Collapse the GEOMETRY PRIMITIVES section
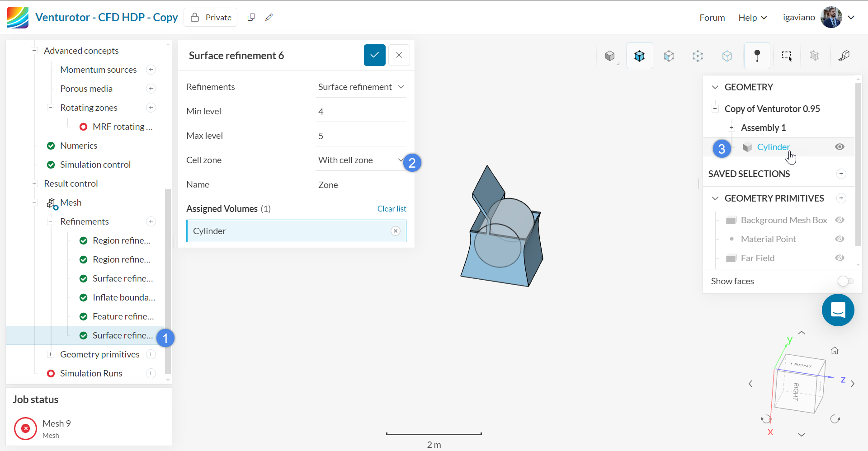The width and height of the screenshot is (868, 451). pyautogui.click(x=715, y=198)
